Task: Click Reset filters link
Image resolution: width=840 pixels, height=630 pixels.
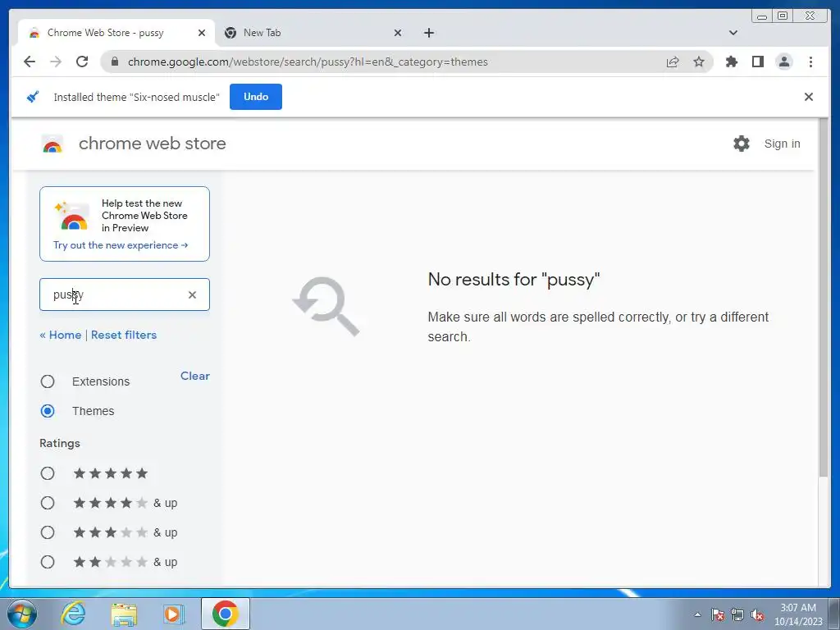Action: (124, 335)
